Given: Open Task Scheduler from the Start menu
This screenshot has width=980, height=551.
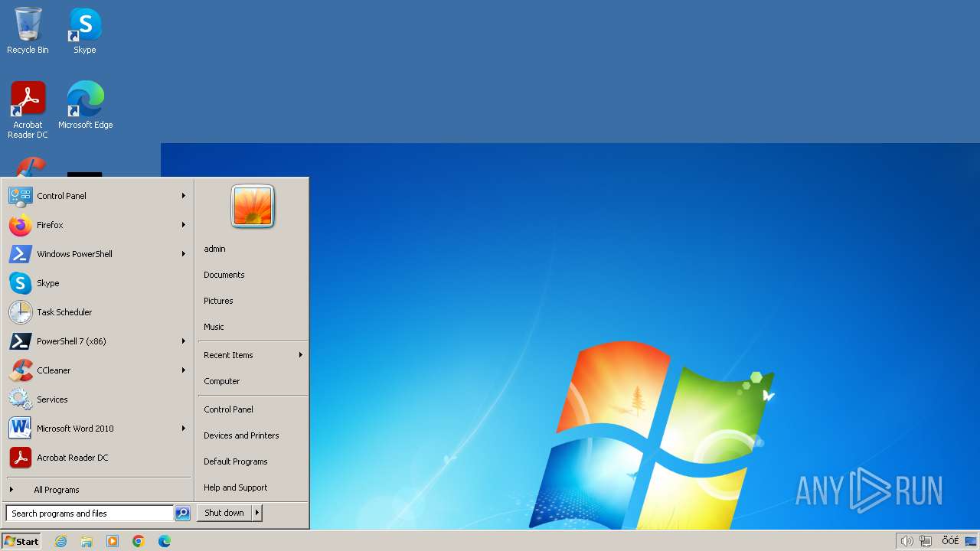Looking at the screenshot, I should (98, 312).
